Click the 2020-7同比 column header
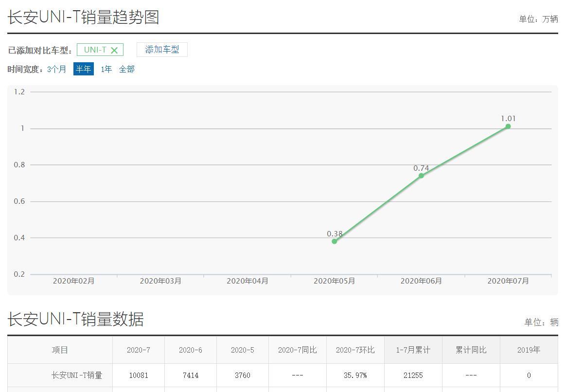The width and height of the screenshot is (565, 392). pyautogui.click(x=298, y=350)
